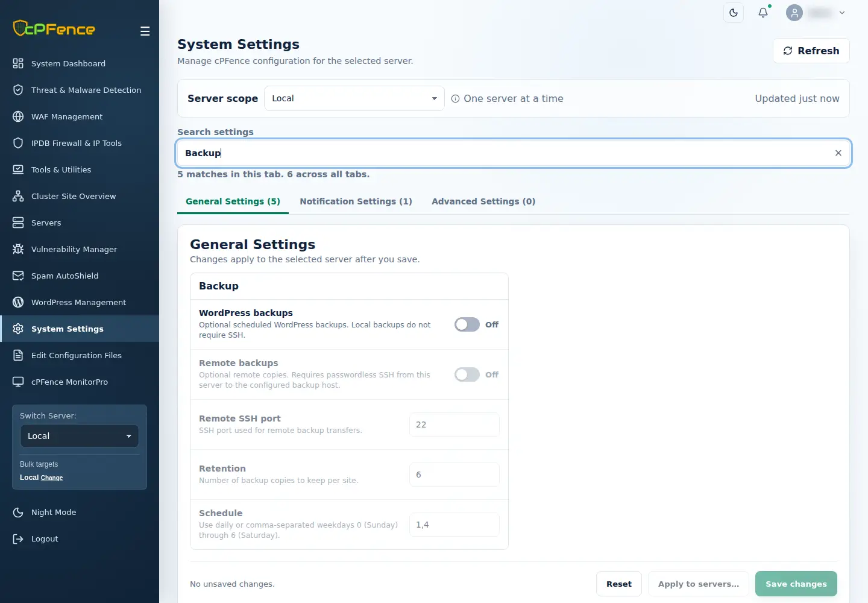The image size is (868, 603).
Task: Switch to General Settings (5) tab
Action: tap(233, 201)
